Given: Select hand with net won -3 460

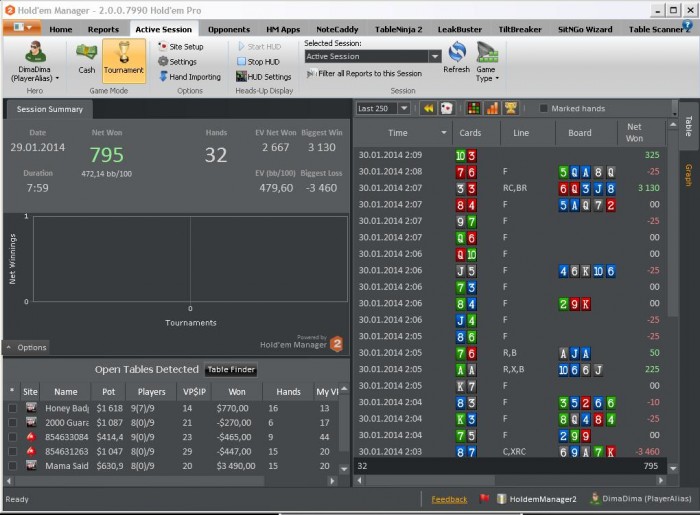Looking at the screenshot, I should [510, 451].
